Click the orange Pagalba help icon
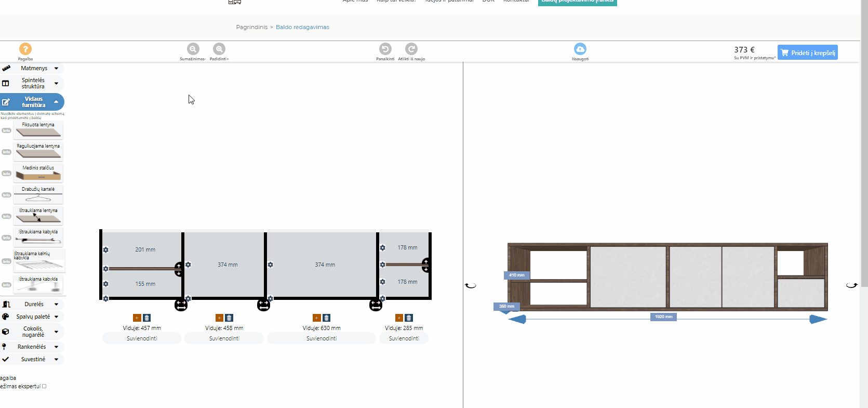The width and height of the screenshot is (868, 408). 25,49
